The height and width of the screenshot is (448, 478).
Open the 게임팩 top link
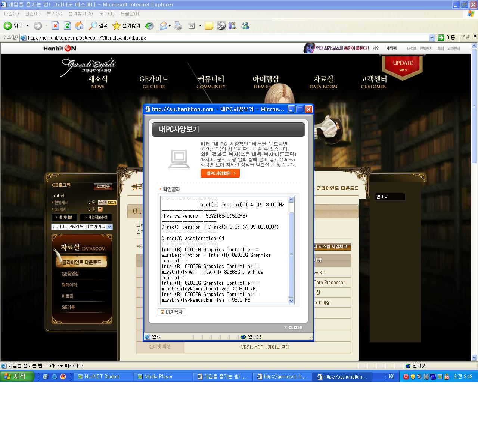[x=391, y=48]
